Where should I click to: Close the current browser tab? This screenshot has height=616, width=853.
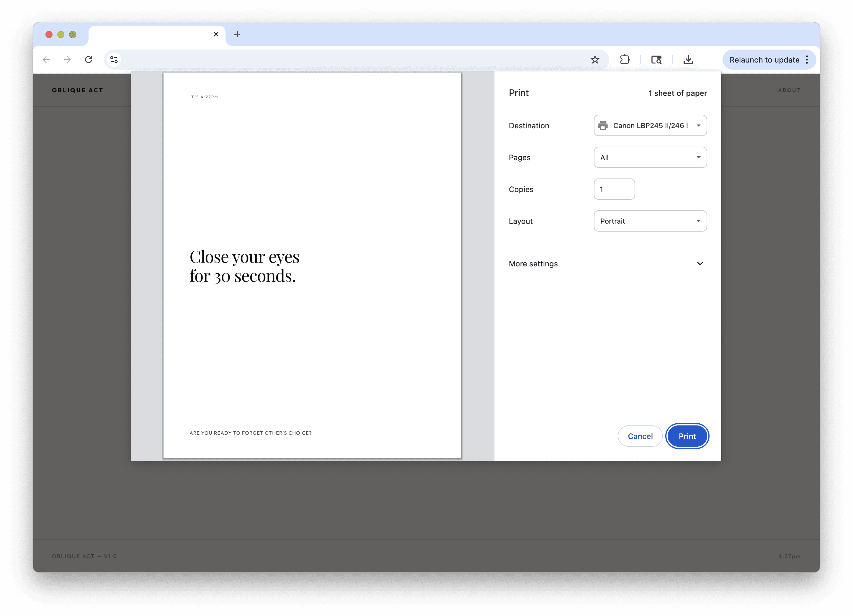[x=216, y=35]
